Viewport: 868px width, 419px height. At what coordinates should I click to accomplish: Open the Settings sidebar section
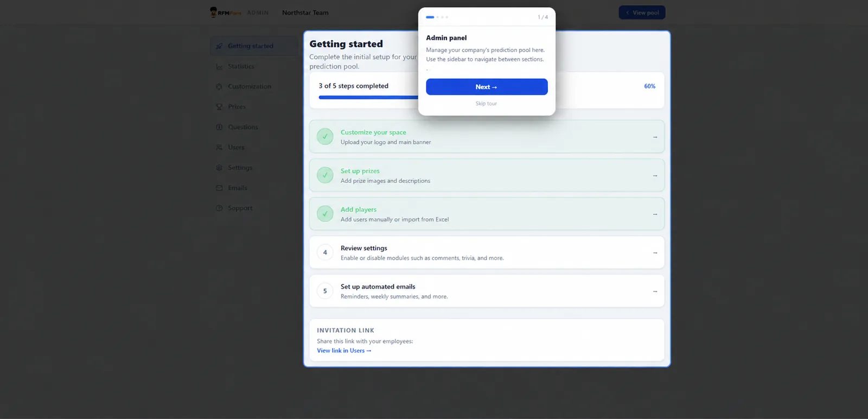254,168
